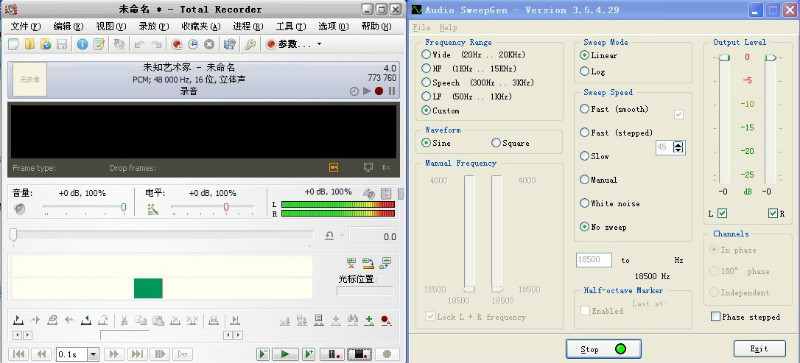
Task: Open the 文件 menu in Total Recorder
Action: pyautogui.click(x=26, y=26)
